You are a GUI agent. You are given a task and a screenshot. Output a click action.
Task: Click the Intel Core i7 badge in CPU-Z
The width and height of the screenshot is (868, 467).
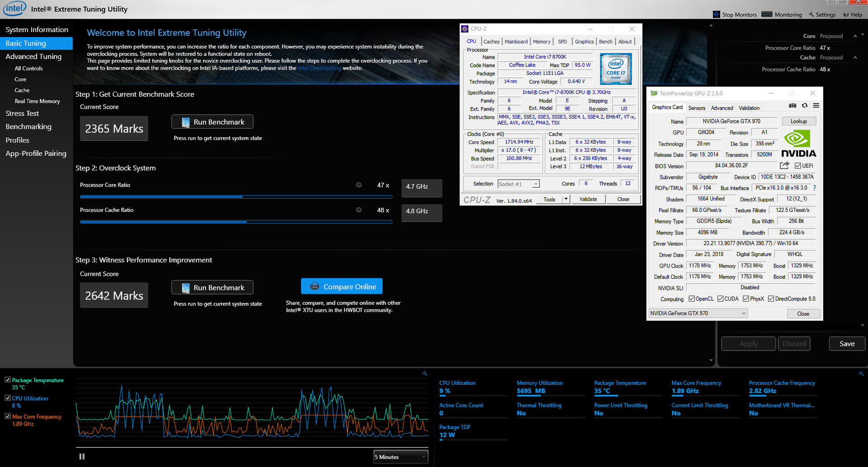coord(616,69)
